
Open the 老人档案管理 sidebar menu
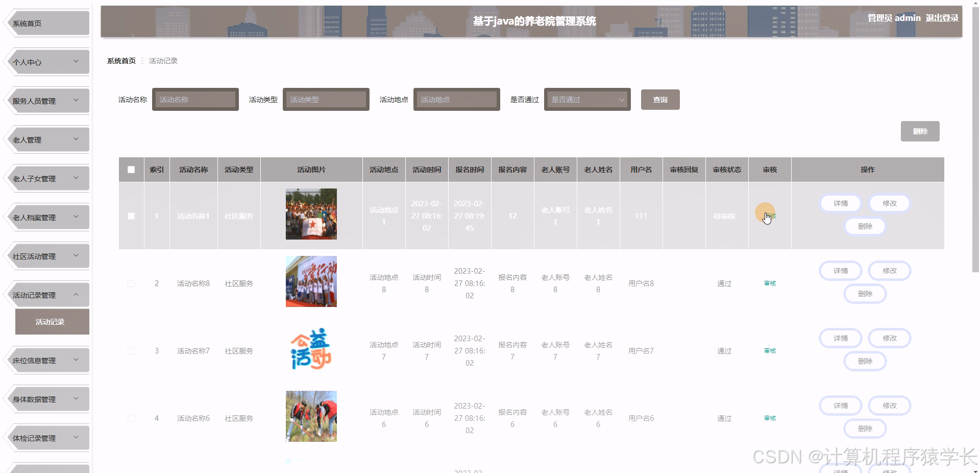tap(46, 217)
